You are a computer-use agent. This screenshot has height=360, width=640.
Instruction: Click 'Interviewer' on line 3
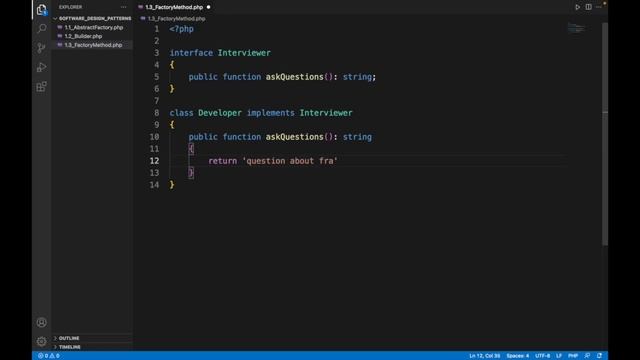pyautogui.click(x=244, y=53)
